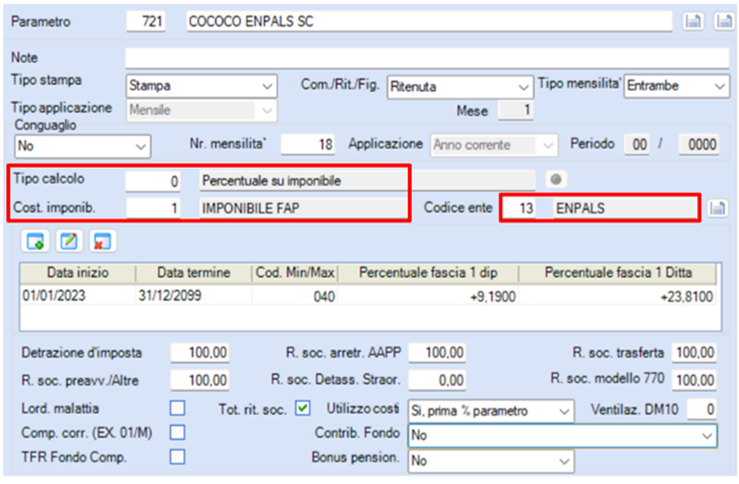
Task: Click the Codice ente code field showing 13
Action: 518,208
